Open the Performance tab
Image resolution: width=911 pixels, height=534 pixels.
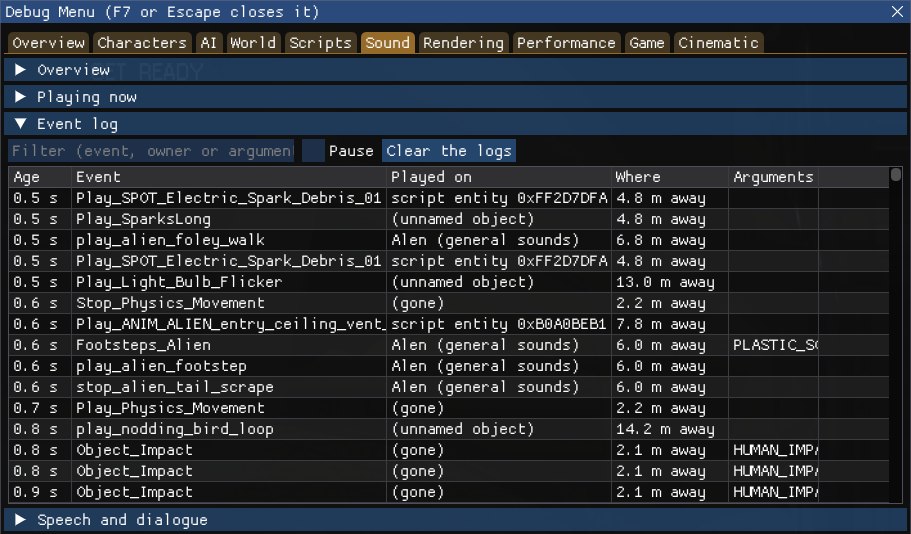(566, 42)
